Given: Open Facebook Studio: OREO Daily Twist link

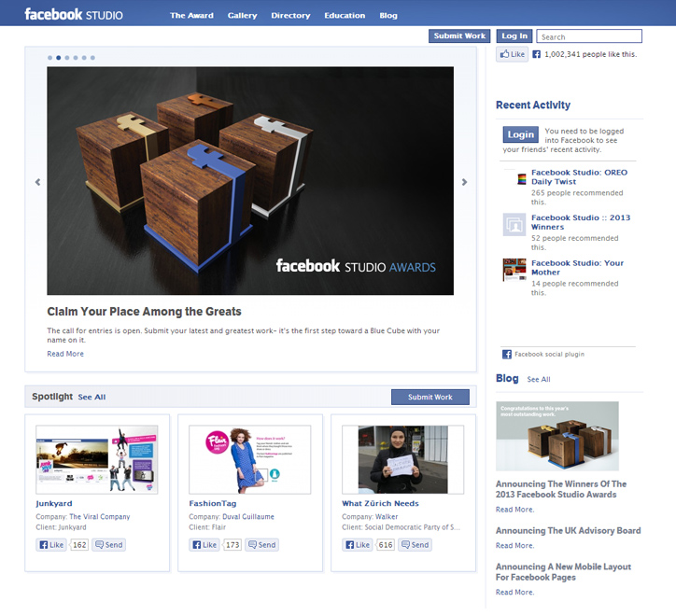Looking at the screenshot, I should click(x=579, y=176).
